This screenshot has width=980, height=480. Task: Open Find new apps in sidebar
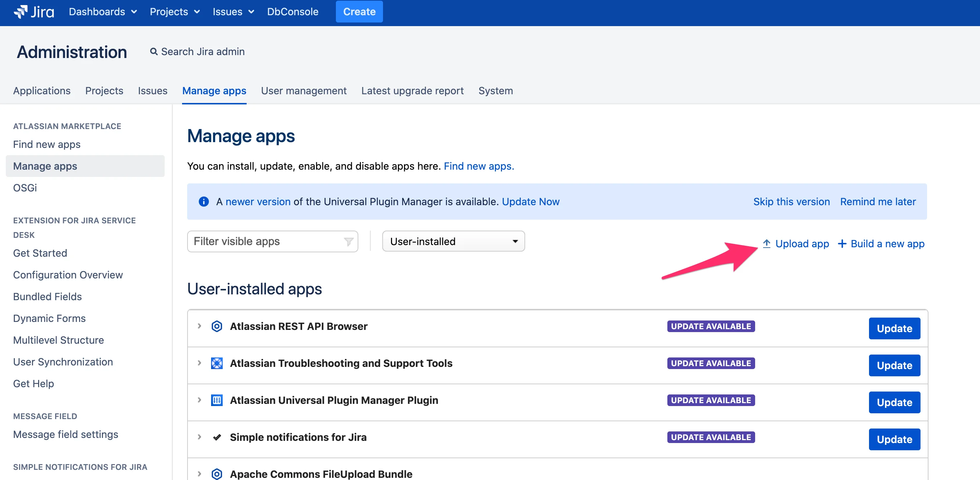47,145
